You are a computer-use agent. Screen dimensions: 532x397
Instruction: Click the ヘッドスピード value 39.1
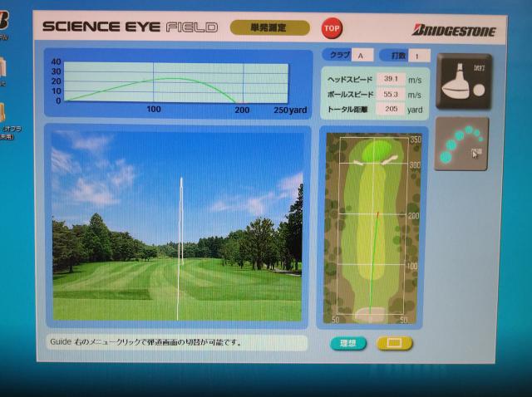(x=391, y=79)
